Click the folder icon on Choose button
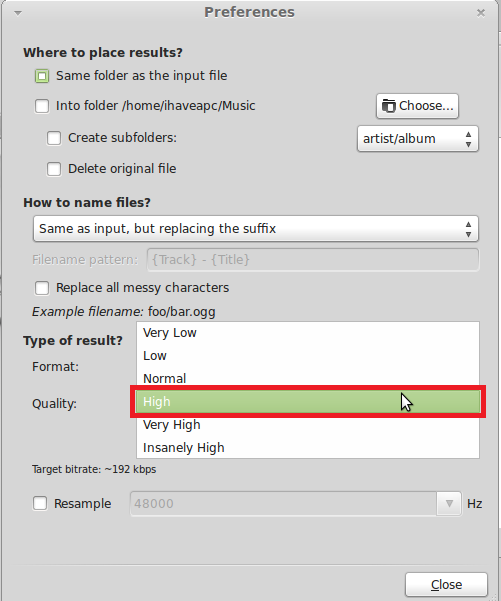 click(x=389, y=106)
